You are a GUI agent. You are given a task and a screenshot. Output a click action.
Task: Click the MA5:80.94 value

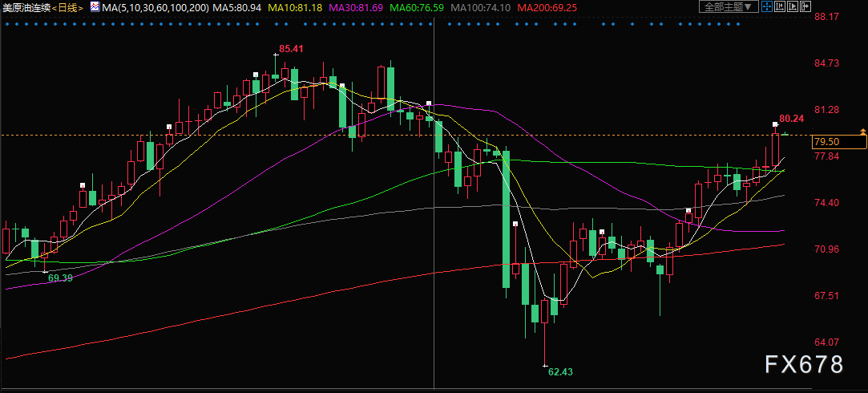click(238, 8)
